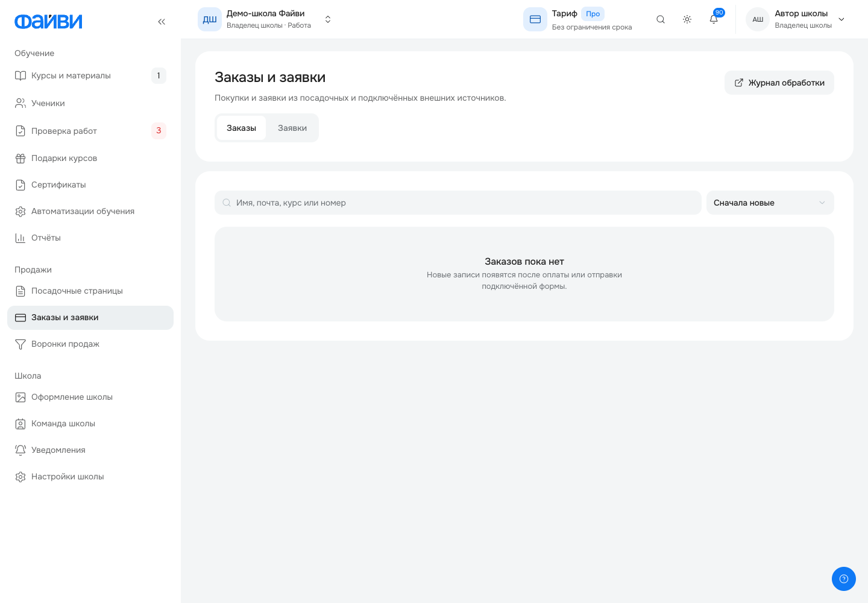Click the image icon beside Оформление школы
Screen dimensions: 868x603
pyautogui.click(x=20, y=397)
